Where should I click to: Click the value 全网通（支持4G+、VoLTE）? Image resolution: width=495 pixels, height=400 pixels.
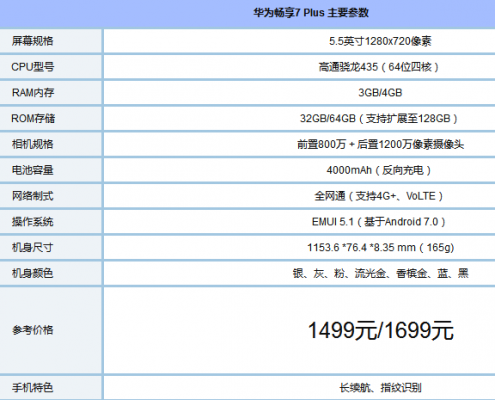[379, 196]
